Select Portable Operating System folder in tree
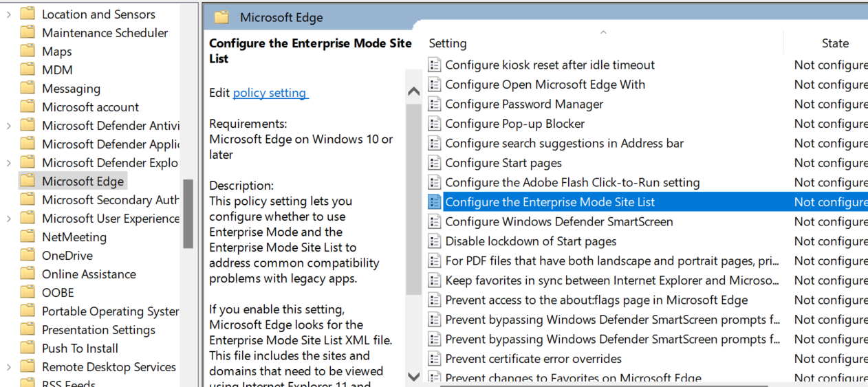868x387 pixels. pos(110,311)
